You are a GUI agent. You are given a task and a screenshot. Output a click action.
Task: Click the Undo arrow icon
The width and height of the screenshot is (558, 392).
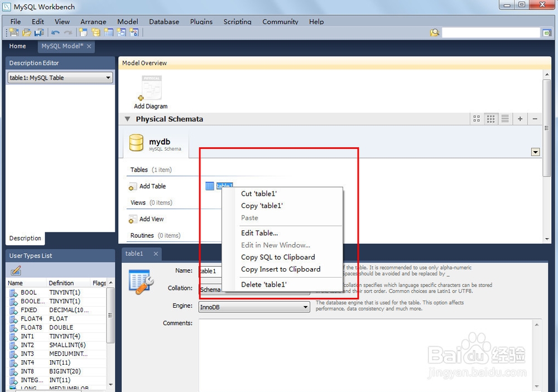55,32
